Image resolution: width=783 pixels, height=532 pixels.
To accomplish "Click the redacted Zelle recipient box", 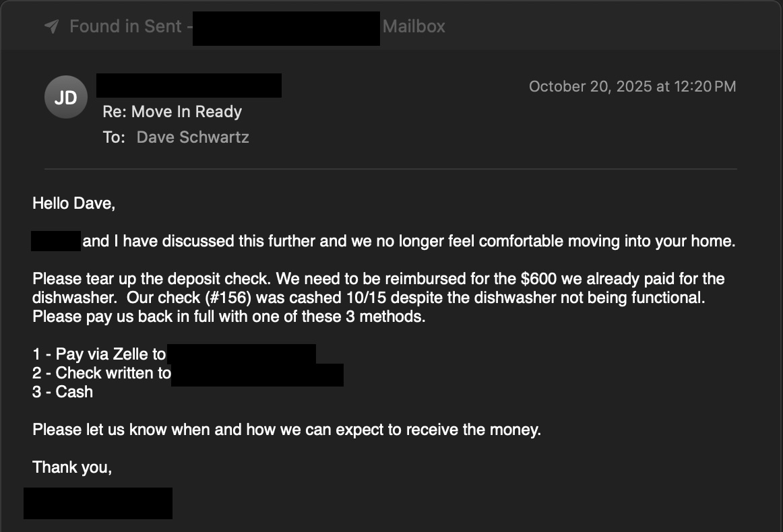I will (242, 353).
